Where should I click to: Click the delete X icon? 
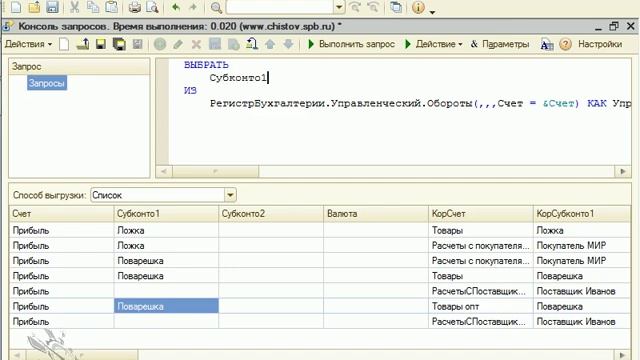[x=196, y=44]
